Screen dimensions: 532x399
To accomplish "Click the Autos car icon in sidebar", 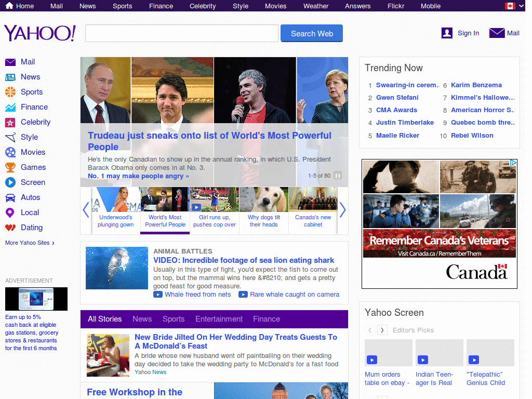I will point(10,198).
